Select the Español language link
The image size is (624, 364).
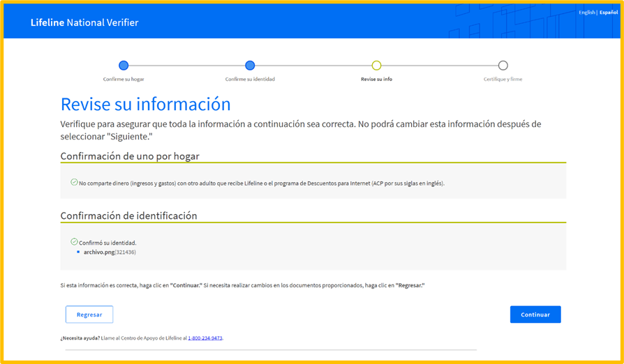point(609,13)
